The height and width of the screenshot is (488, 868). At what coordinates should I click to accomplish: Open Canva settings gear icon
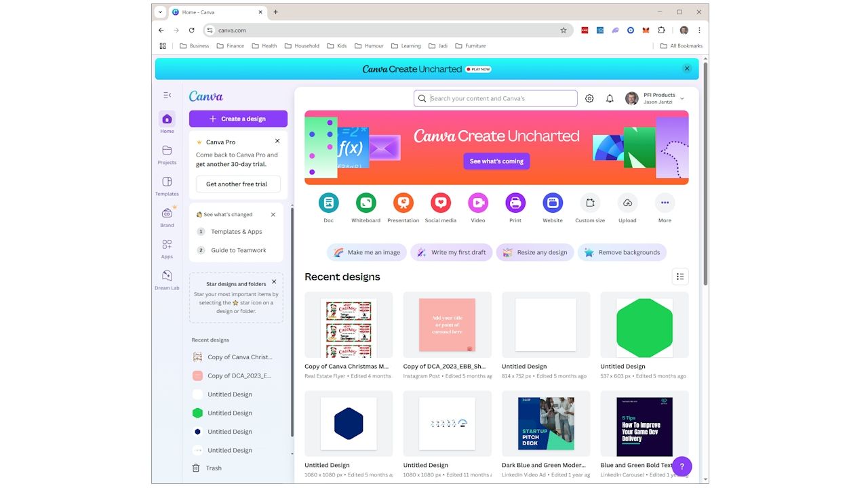(589, 98)
